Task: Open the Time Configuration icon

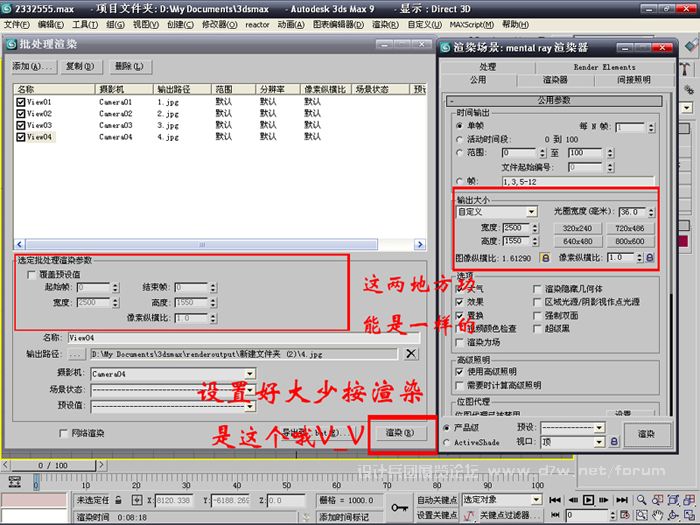Action: [x=625, y=515]
